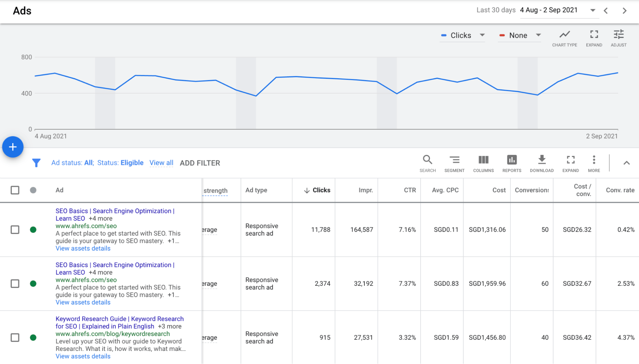Collapse the table toolbar chevron
The image size is (639, 364).
click(626, 163)
